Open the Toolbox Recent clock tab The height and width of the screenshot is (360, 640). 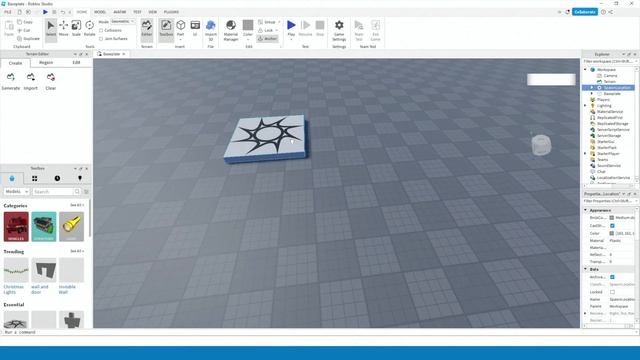tap(57, 178)
